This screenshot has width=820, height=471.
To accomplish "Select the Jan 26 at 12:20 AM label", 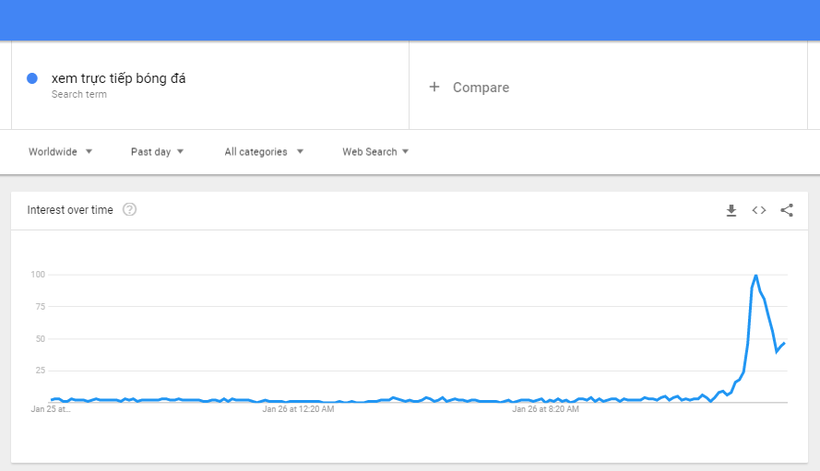I will point(298,409).
